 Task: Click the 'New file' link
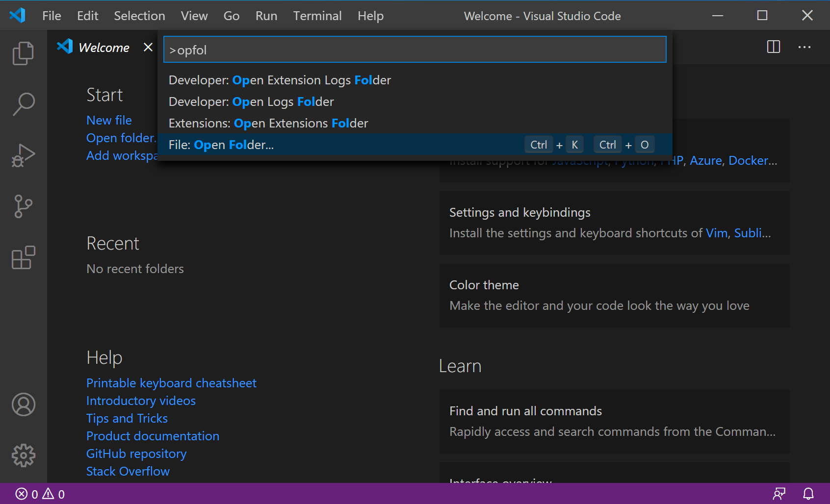tap(109, 120)
